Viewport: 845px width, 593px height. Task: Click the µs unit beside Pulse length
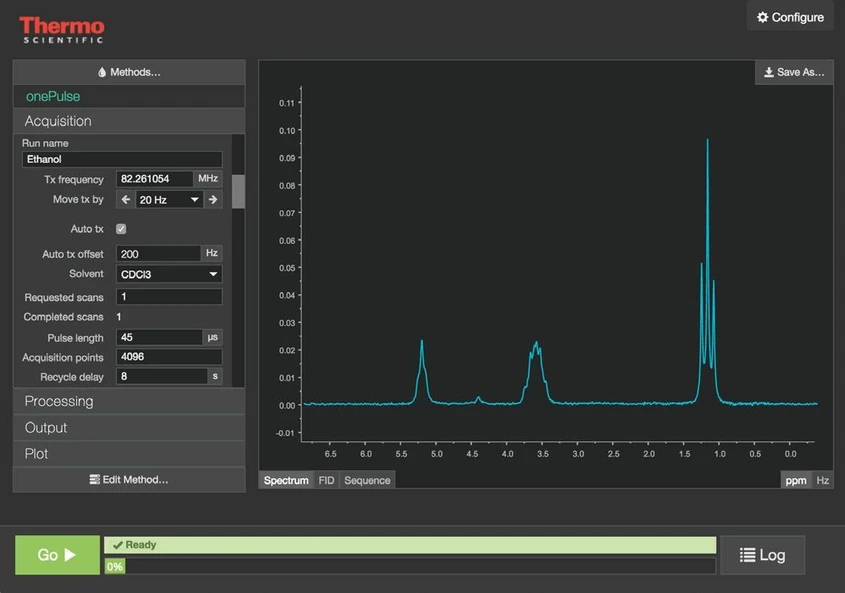coord(213,337)
